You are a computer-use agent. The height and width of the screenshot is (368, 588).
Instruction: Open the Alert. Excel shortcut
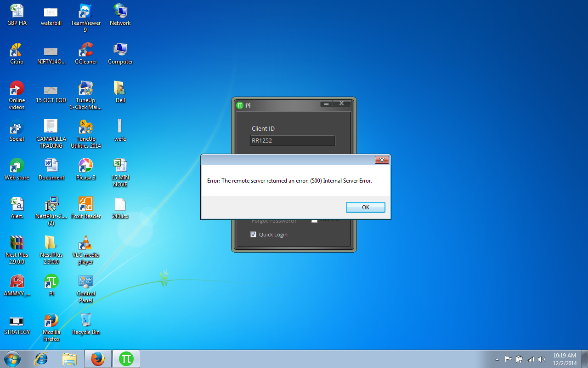17,208
